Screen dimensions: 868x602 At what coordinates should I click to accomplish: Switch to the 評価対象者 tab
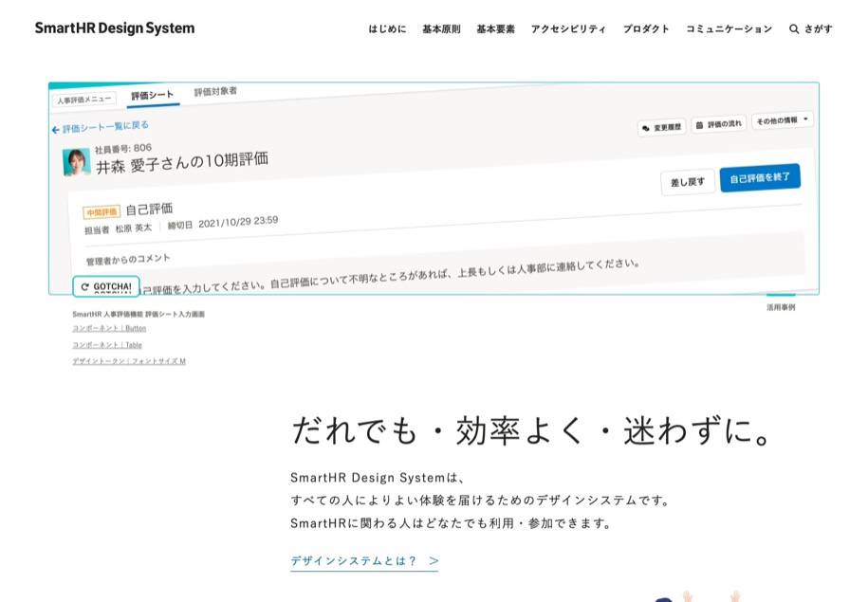215,91
